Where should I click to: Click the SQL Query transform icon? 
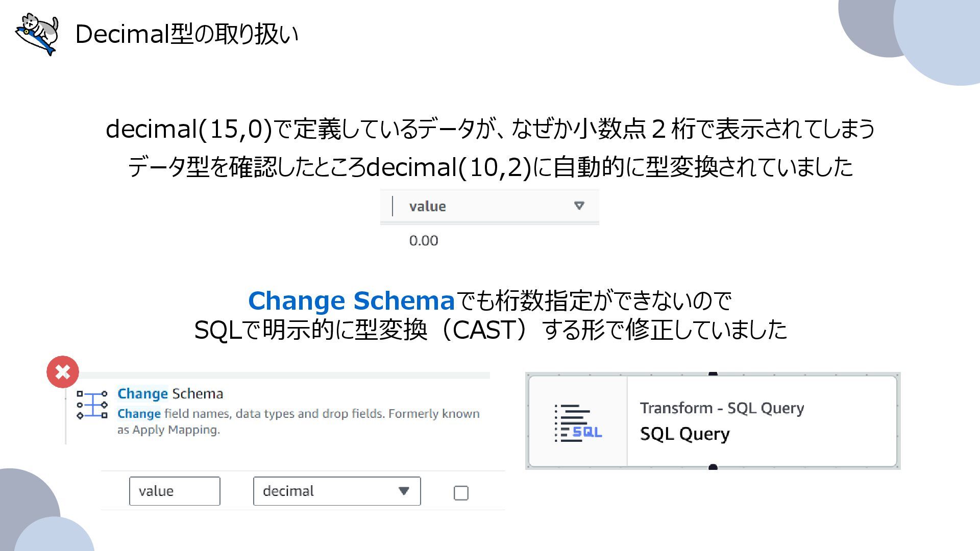[578, 423]
